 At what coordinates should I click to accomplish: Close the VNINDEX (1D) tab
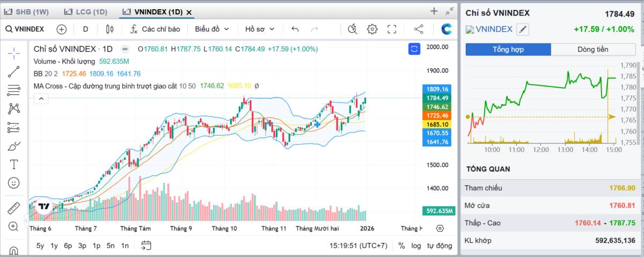tap(189, 12)
